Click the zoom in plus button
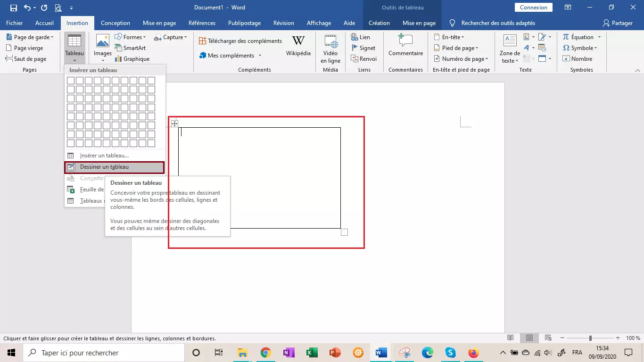 pos(618,338)
